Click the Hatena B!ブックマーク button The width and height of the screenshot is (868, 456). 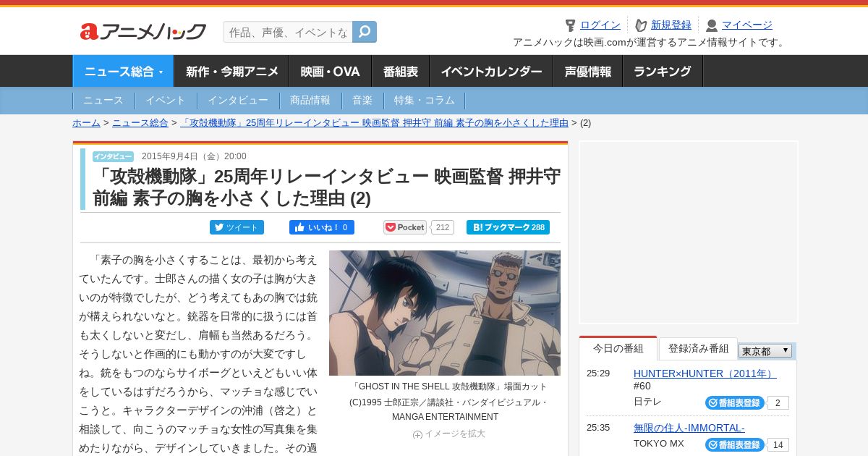click(508, 227)
